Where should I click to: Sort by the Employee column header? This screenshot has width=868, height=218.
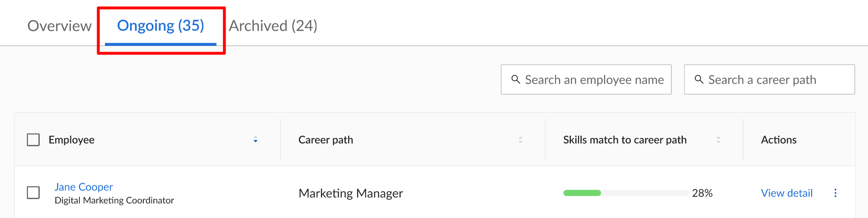tap(71, 140)
